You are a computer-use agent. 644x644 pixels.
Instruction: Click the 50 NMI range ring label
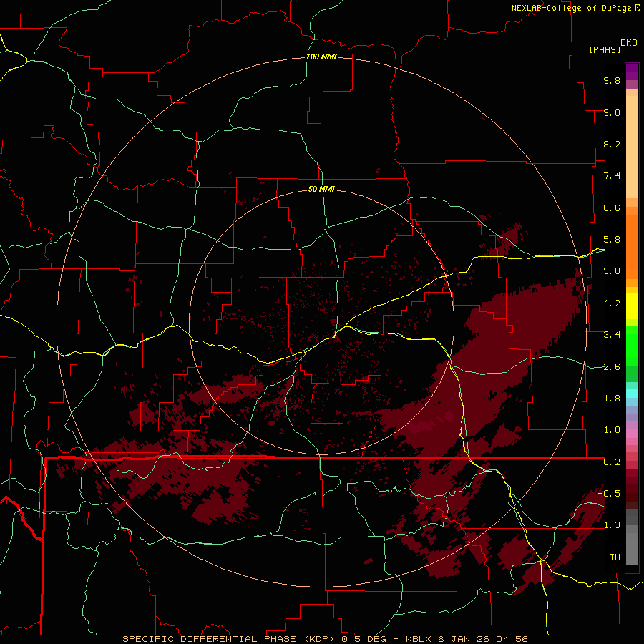[x=321, y=189]
